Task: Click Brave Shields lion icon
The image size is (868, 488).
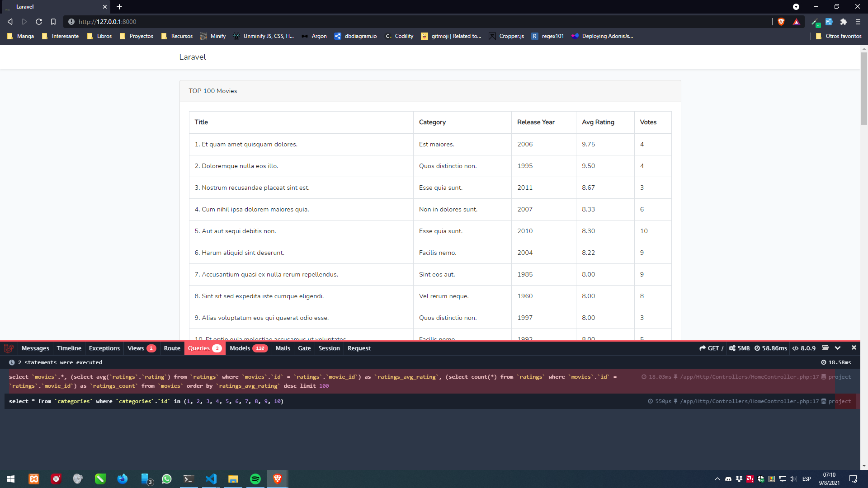Action: click(x=781, y=22)
